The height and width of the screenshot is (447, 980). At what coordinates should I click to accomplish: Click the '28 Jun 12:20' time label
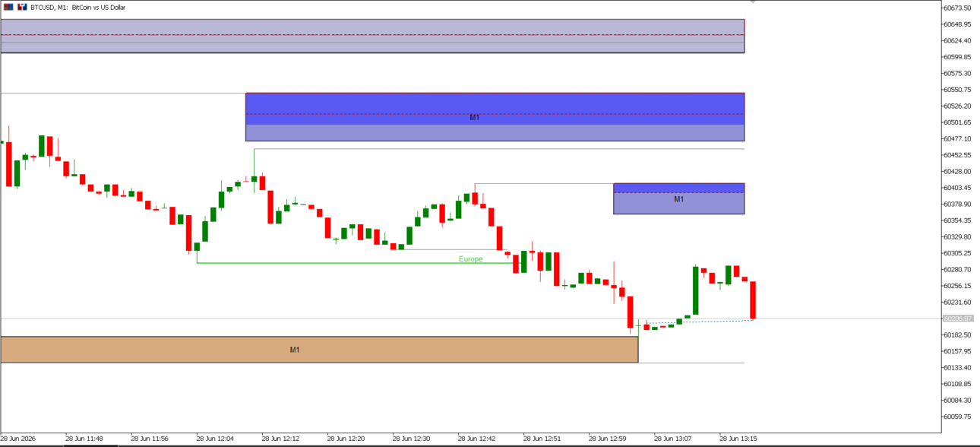[x=346, y=439]
